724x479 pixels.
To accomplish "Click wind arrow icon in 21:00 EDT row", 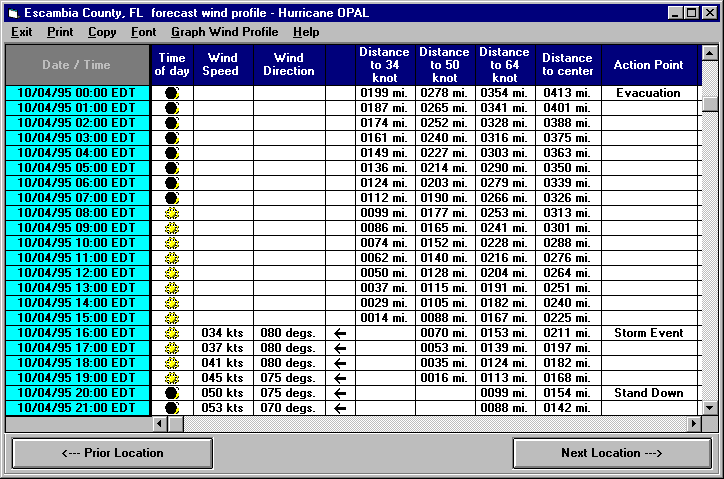I will tap(340, 408).
